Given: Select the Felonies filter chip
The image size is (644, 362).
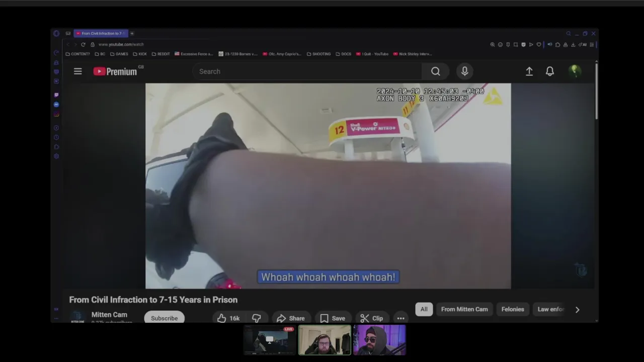Looking at the screenshot, I should pos(513,309).
